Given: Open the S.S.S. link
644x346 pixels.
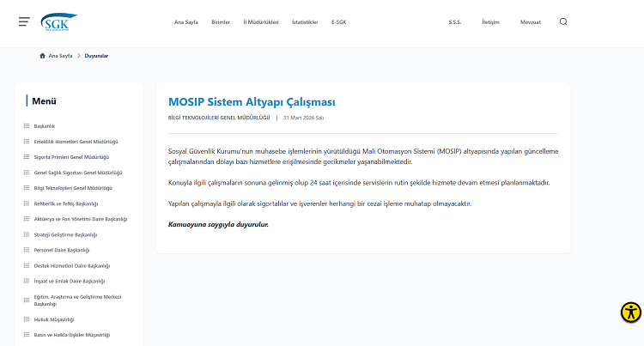Looking at the screenshot, I should pos(455,22).
